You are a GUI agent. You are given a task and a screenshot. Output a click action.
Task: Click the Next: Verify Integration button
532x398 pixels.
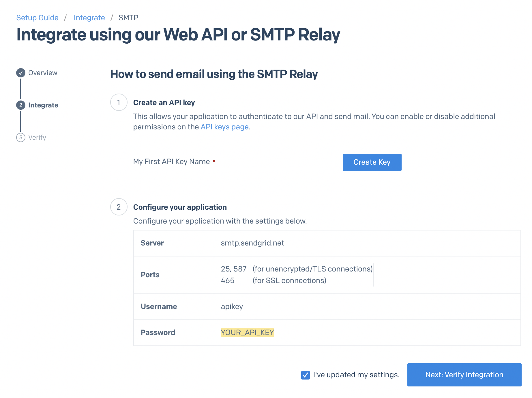464,375
